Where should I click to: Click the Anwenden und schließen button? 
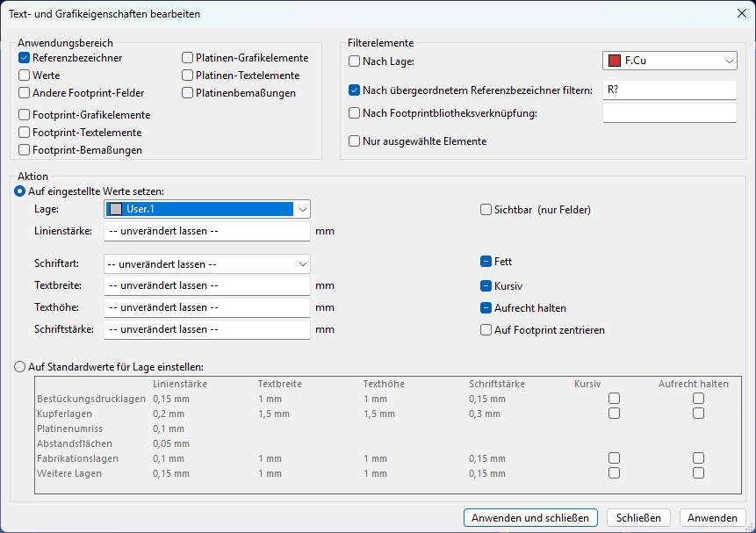[x=530, y=517]
